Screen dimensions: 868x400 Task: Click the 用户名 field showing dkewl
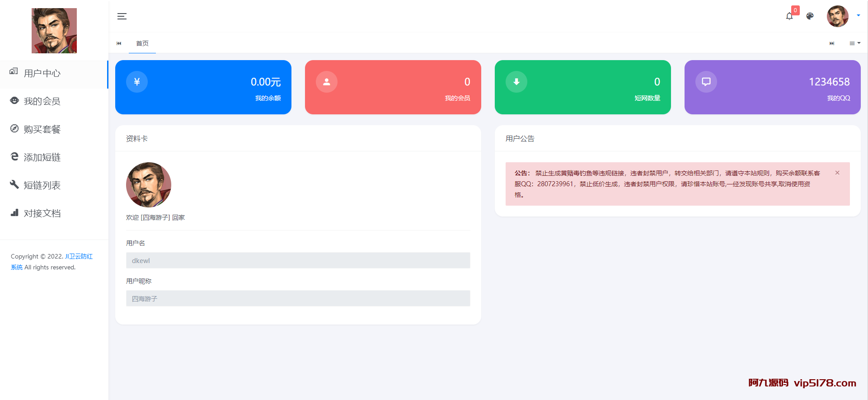[298, 260]
